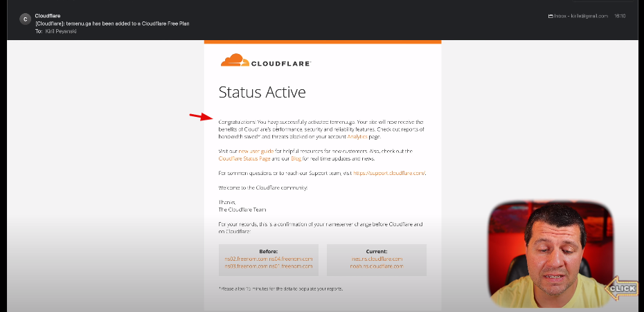Select the recipient name Kiril Peyanski

[x=61, y=31]
